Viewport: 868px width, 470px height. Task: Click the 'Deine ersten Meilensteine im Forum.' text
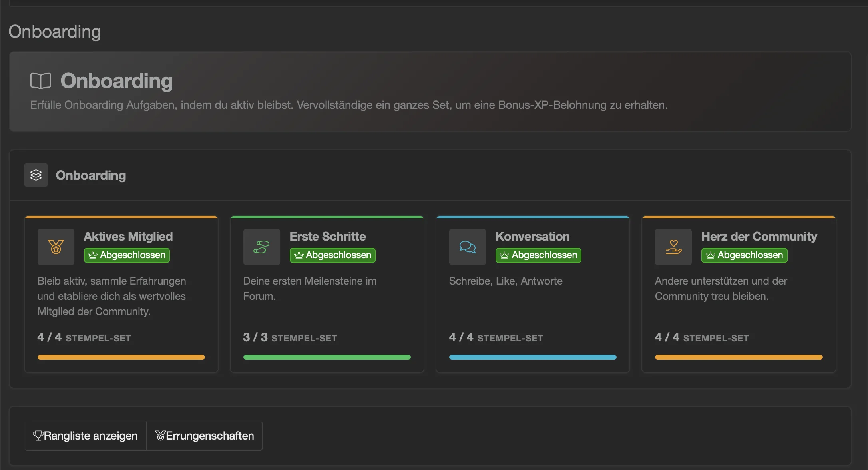point(310,289)
